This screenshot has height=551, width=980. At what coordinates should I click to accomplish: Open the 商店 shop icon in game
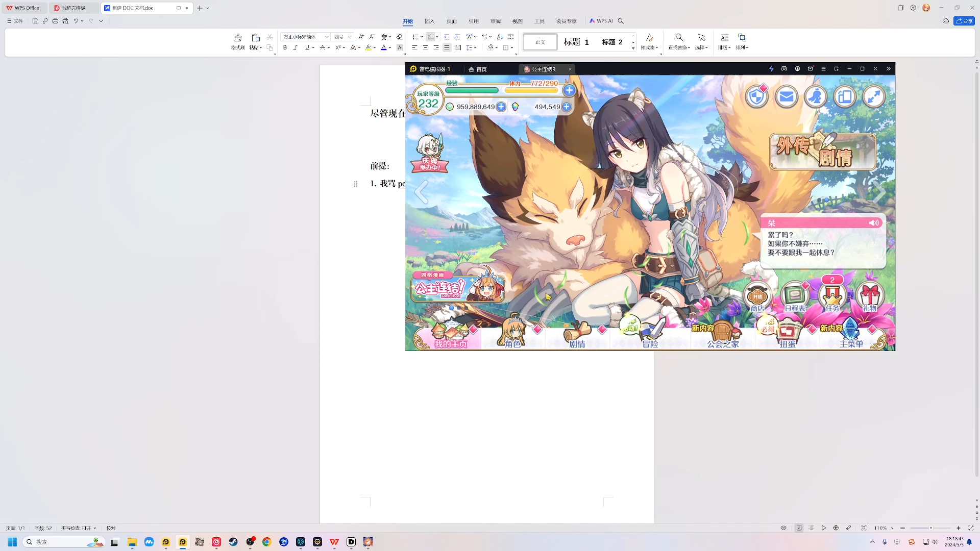tap(757, 297)
